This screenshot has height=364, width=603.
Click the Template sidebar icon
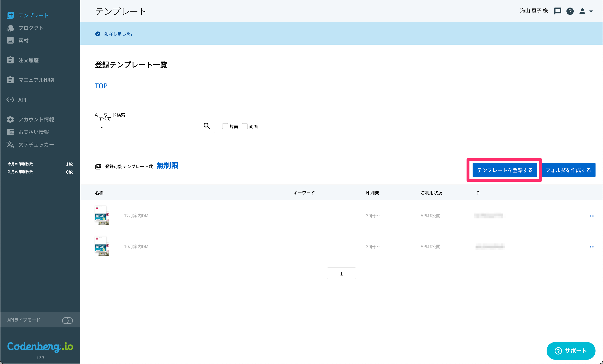coord(10,15)
